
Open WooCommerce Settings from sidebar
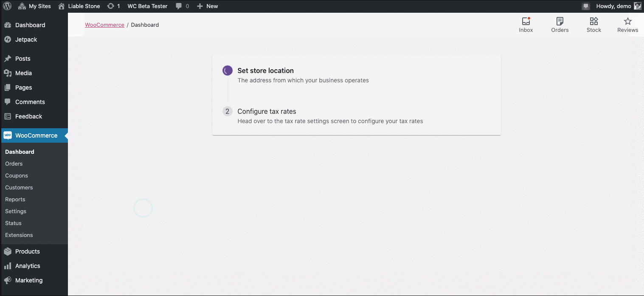point(15,211)
